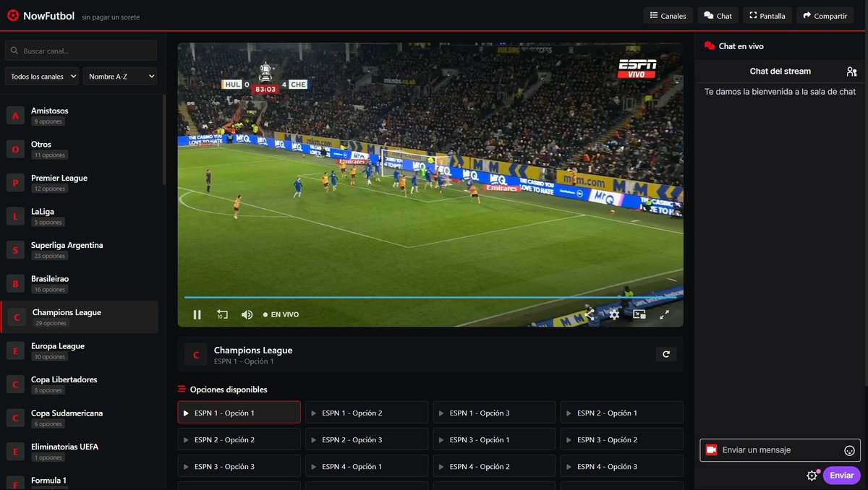Focus the 'Enviar un mensaje' chat input
Viewport: 868px width, 490px height.
point(780,450)
